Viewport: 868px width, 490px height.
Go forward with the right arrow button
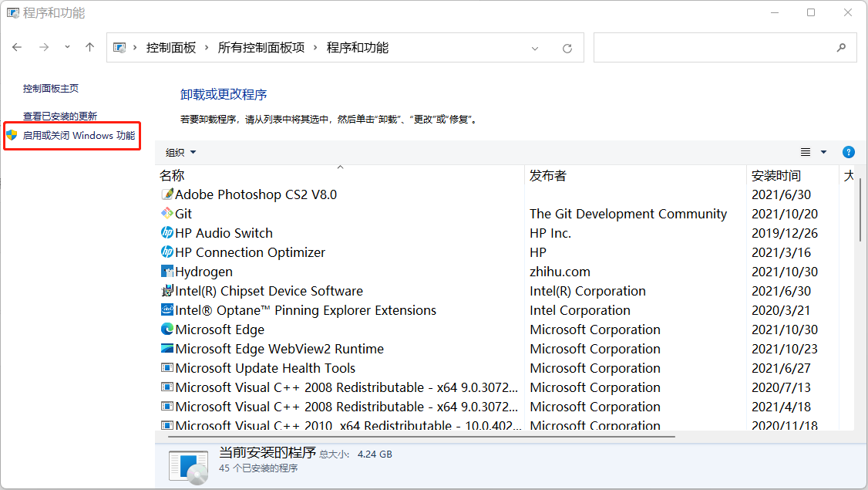pos(44,48)
